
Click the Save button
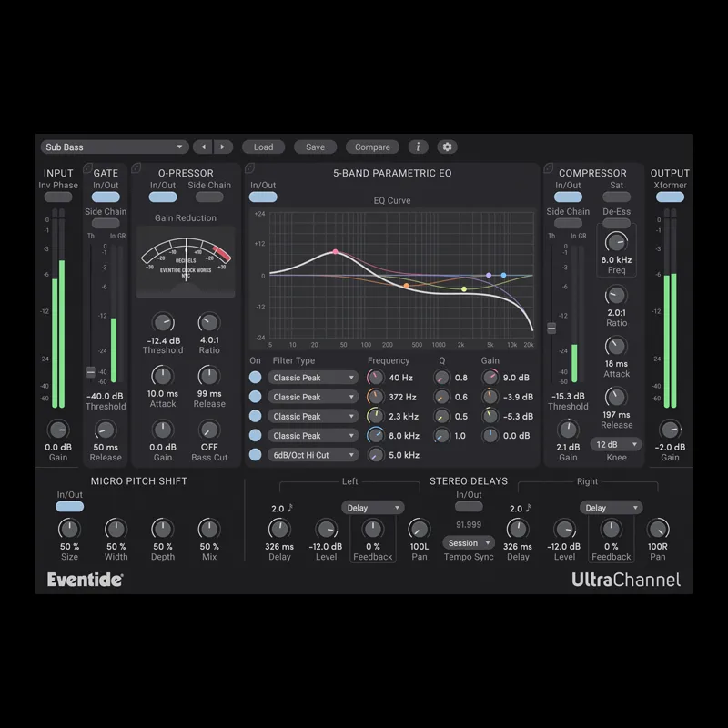point(315,147)
